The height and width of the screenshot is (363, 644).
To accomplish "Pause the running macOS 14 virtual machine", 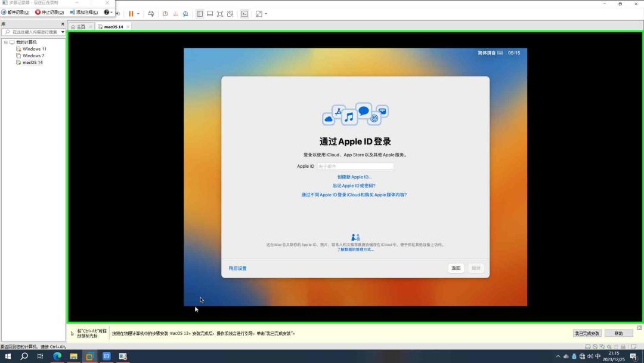I will pos(130,13).
